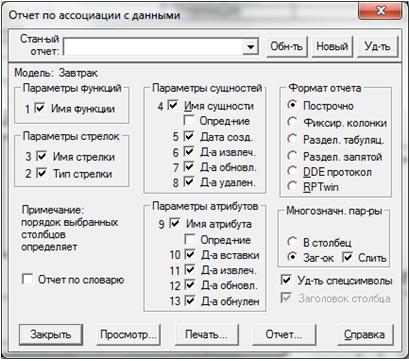Close the dialog with the red X

point(380,11)
